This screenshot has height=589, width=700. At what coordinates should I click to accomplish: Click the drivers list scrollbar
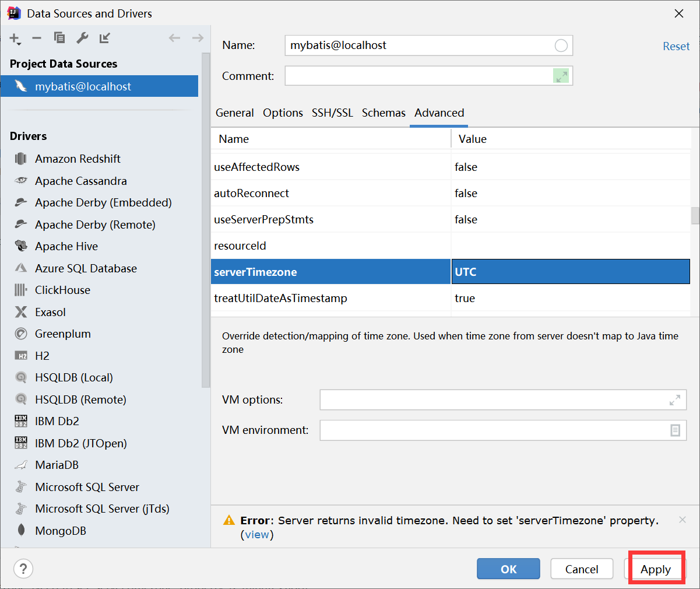coord(205,220)
